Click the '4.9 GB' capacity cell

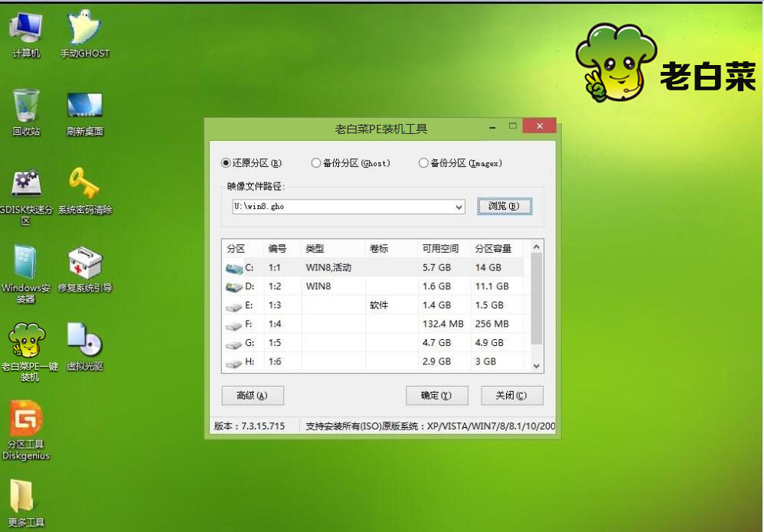tap(489, 343)
